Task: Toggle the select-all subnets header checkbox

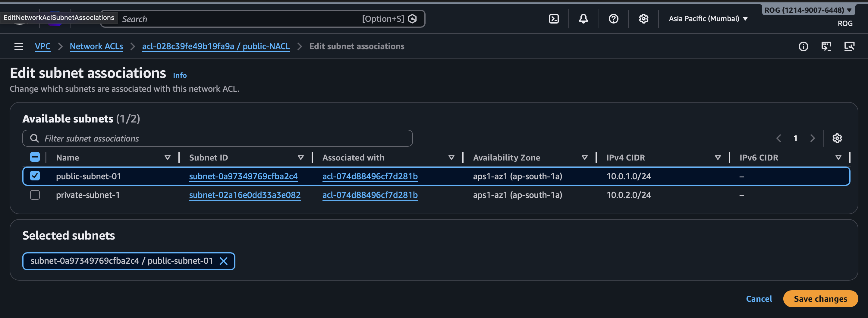Action: point(35,157)
